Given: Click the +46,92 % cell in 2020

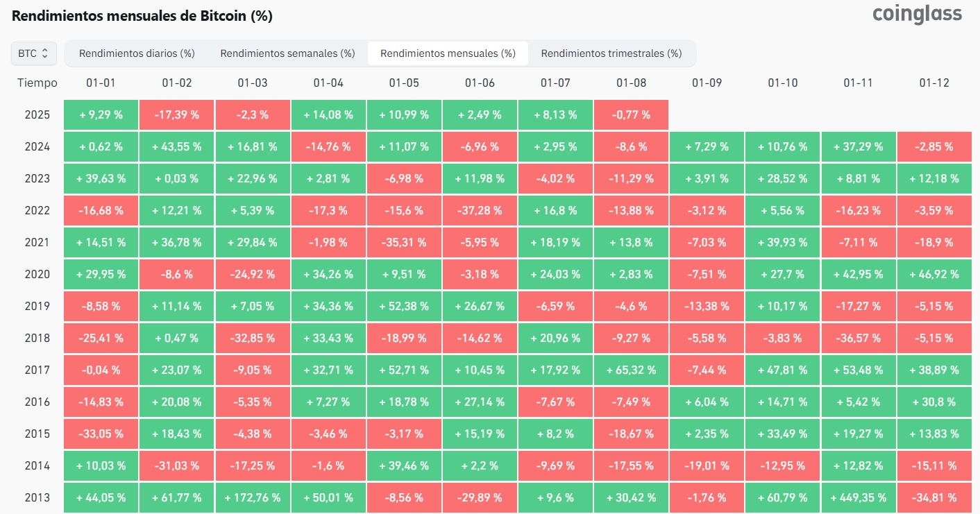Looking at the screenshot, I should click(933, 274).
